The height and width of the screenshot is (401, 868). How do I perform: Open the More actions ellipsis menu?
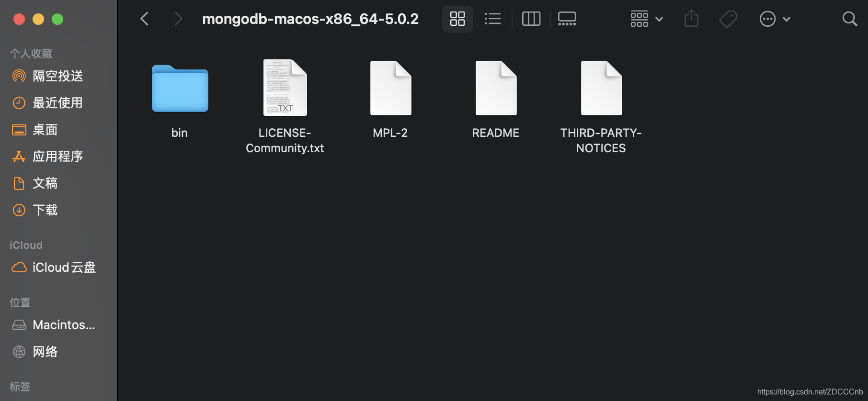tap(775, 19)
